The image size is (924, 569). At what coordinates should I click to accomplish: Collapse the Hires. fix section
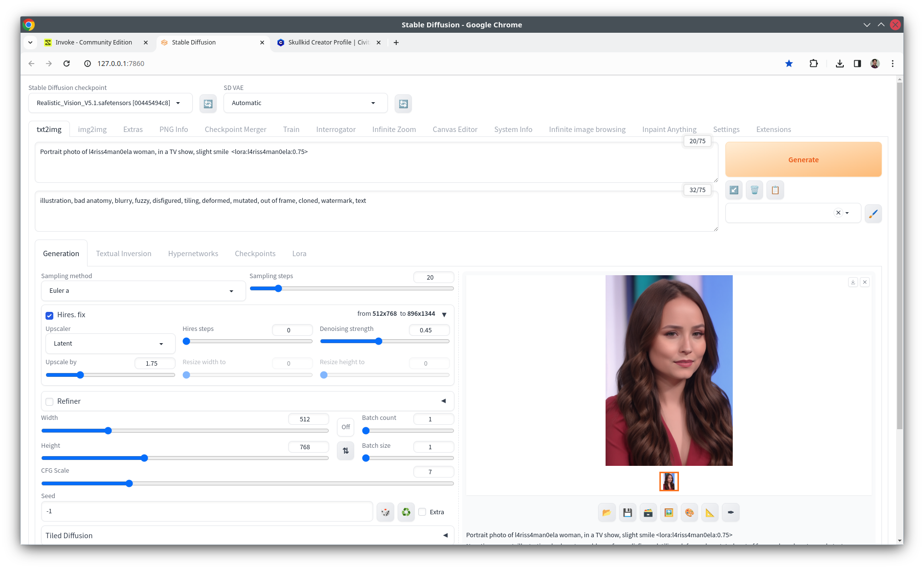pyautogui.click(x=444, y=314)
